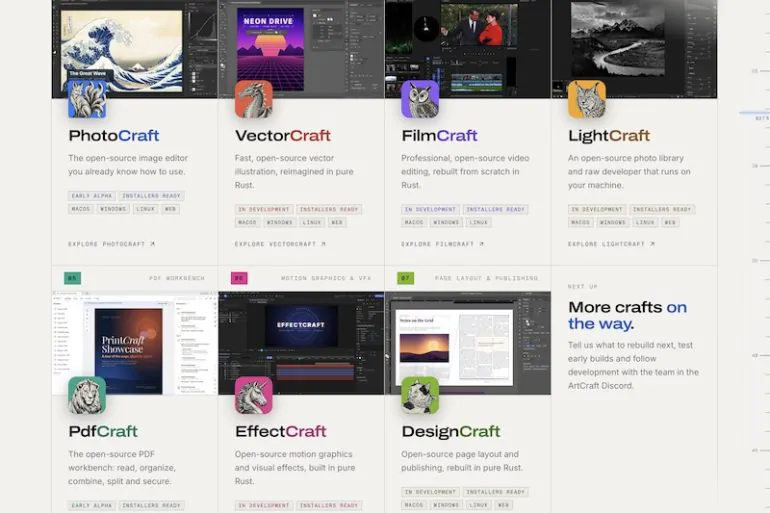Image resolution: width=770 pixels, height=513 pixels.
Task: Open the Great Wave PhotoCraft screenshot
Action: coord(135,49)
